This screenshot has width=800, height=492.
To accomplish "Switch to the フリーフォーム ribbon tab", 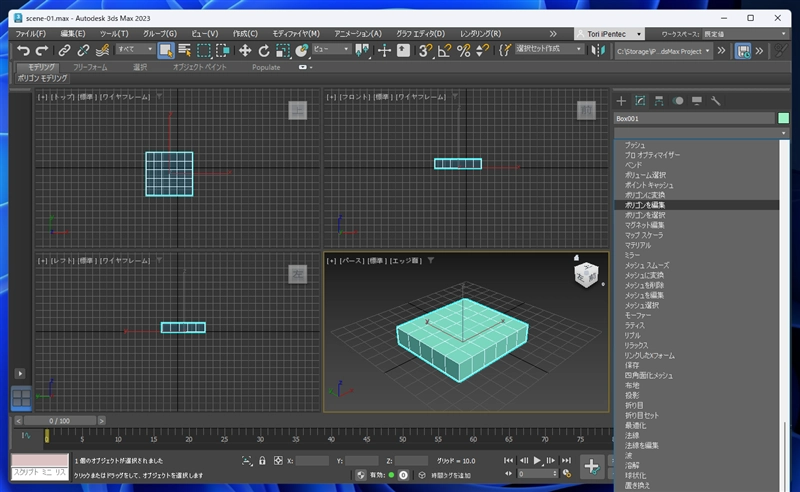I will [90, 67].
